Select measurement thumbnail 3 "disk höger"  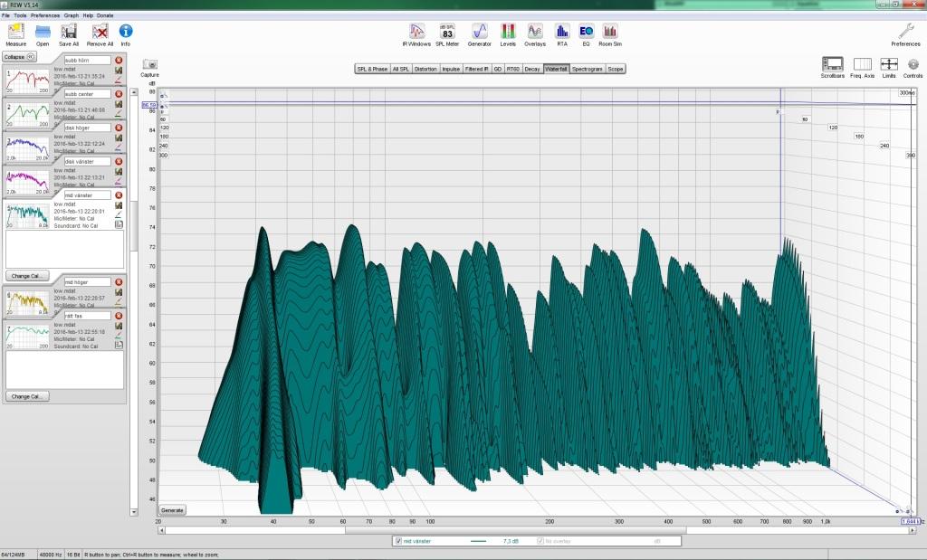pyautogui.click(x=28, y=149)
